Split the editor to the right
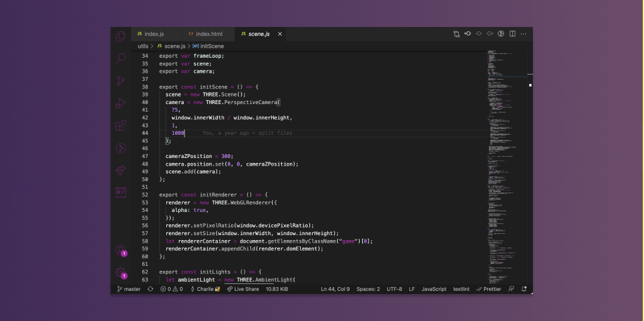 click(512, 34)
